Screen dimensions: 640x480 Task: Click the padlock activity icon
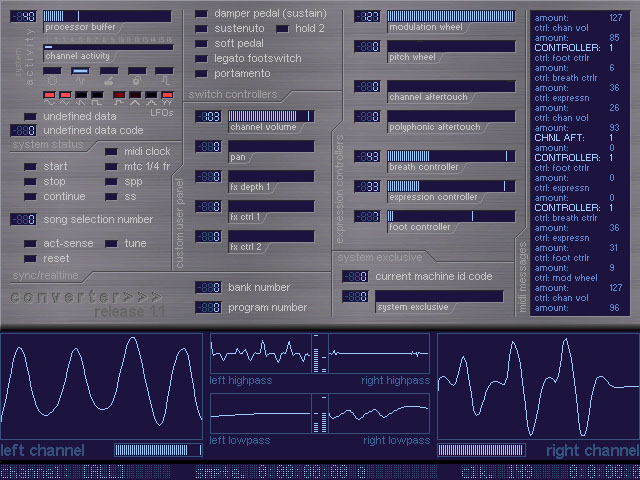[x=137, y=80]
